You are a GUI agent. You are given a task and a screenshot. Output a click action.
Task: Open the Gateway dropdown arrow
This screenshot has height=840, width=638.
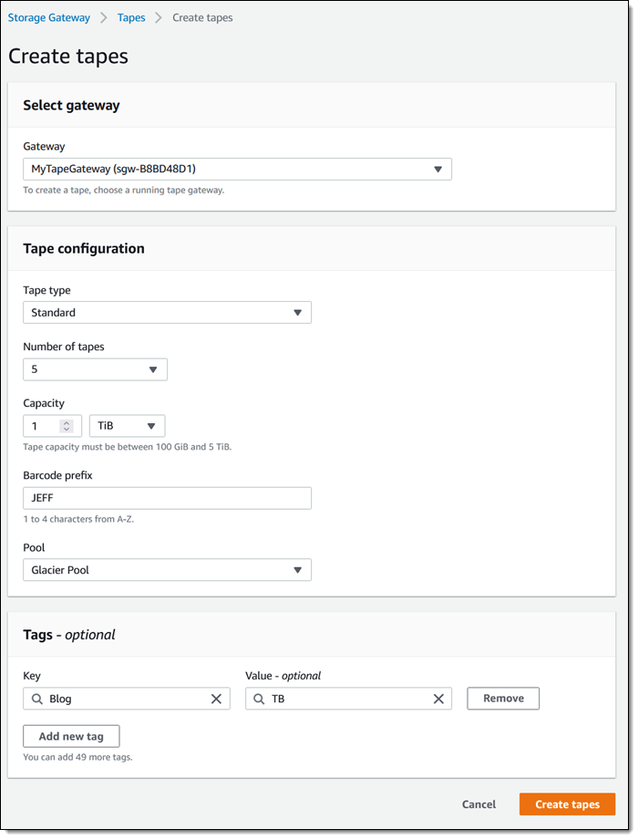tap(437, 170)
